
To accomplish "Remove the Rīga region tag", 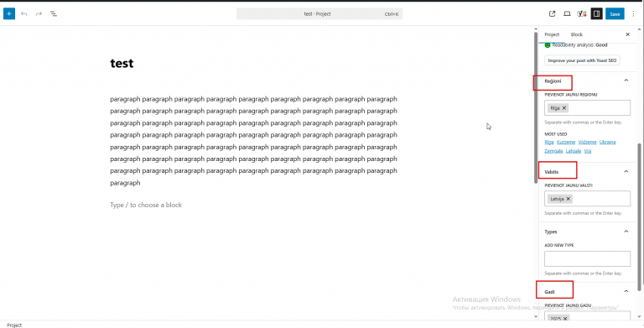I will (564, 107).
